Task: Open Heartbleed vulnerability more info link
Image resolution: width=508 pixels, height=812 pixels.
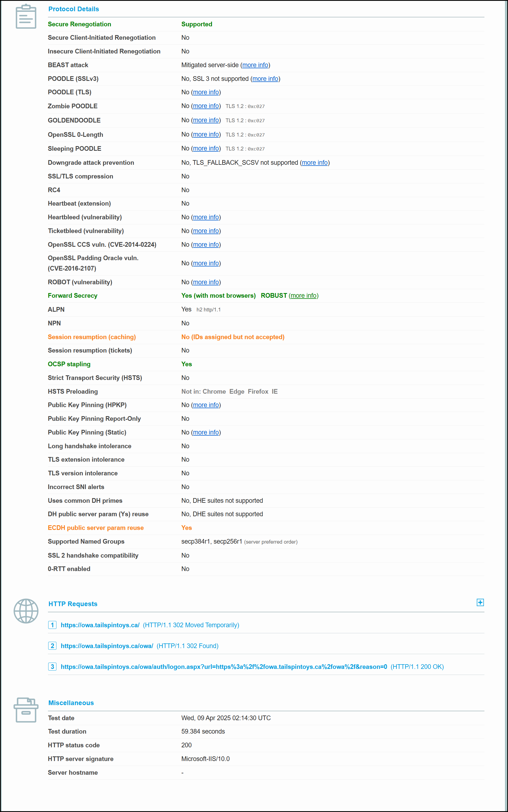Action: [206, 217]
